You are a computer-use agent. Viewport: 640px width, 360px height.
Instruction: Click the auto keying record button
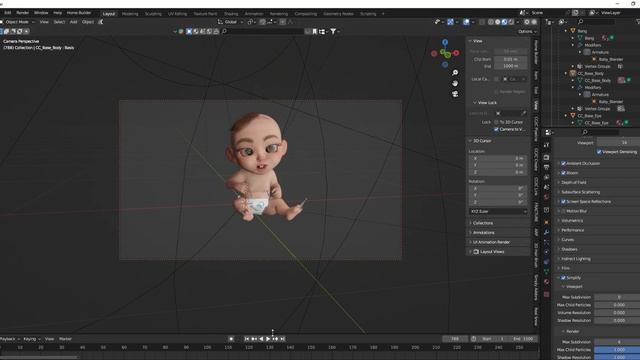pos(231,339)
